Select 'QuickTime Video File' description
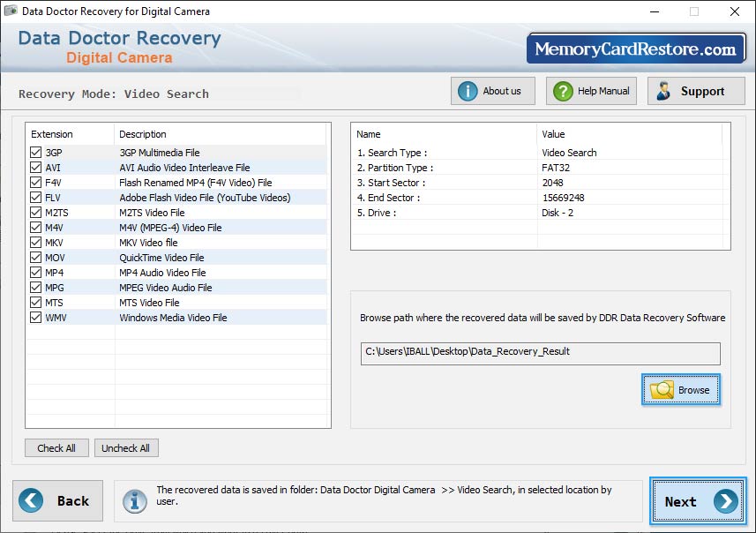This screenshot has width=756, height=533. click(x=161, y=257)
